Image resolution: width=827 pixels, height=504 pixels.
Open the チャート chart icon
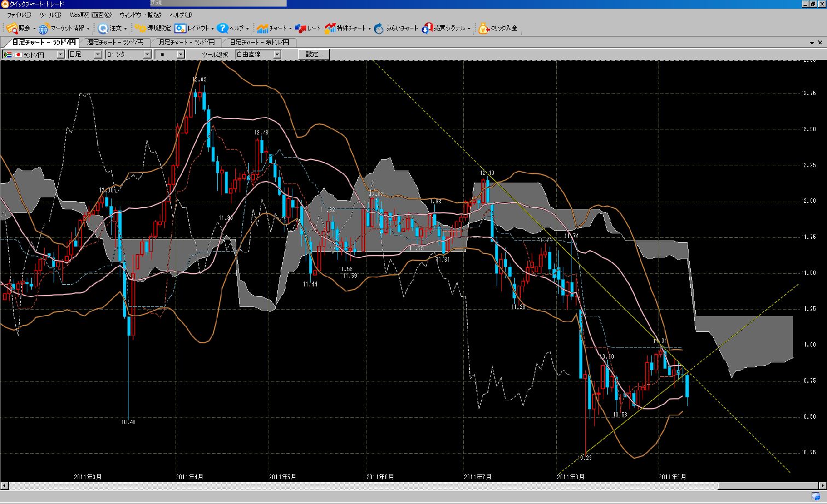click(263, 28)
